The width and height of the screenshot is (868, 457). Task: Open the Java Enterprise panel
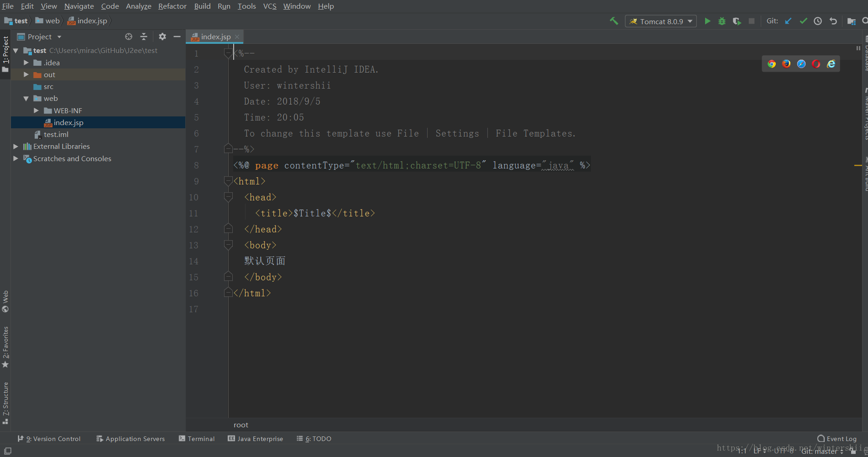[256, 439]
